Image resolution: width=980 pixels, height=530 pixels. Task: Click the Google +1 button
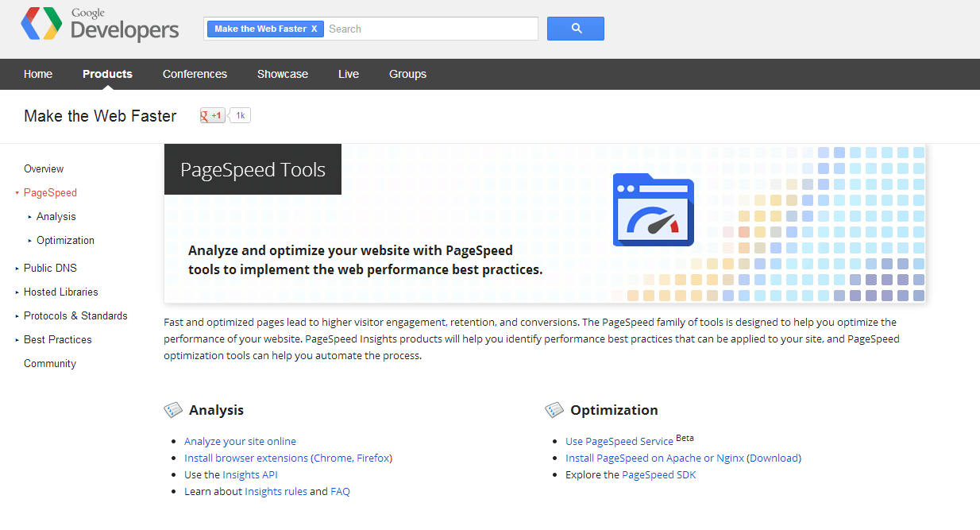click(213, 116)
